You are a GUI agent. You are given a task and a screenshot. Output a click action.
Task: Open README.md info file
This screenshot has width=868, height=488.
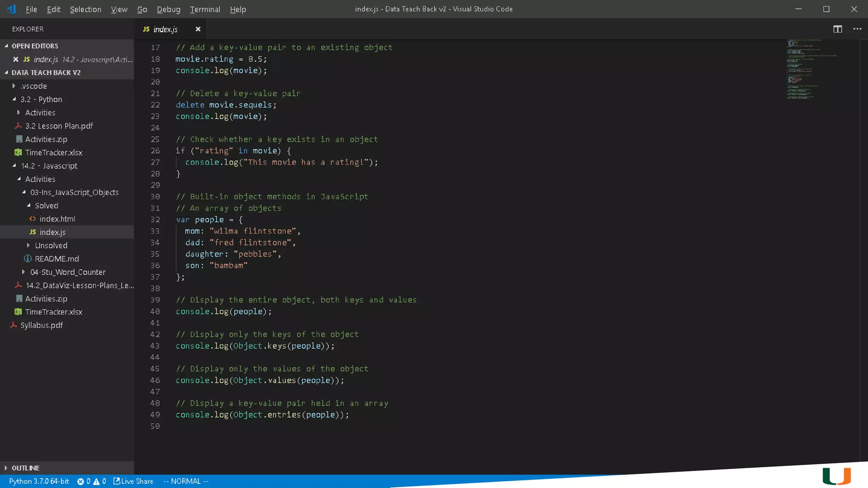[56, 259]
